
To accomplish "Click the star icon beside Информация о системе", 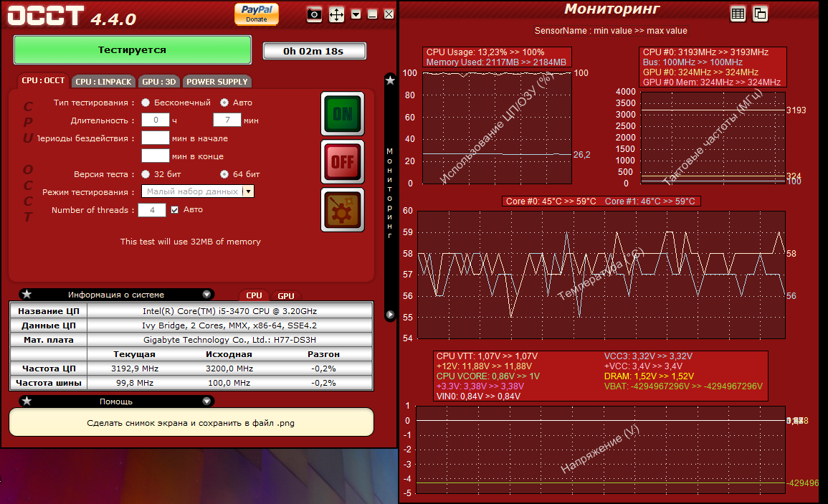I will click(27, 294).
